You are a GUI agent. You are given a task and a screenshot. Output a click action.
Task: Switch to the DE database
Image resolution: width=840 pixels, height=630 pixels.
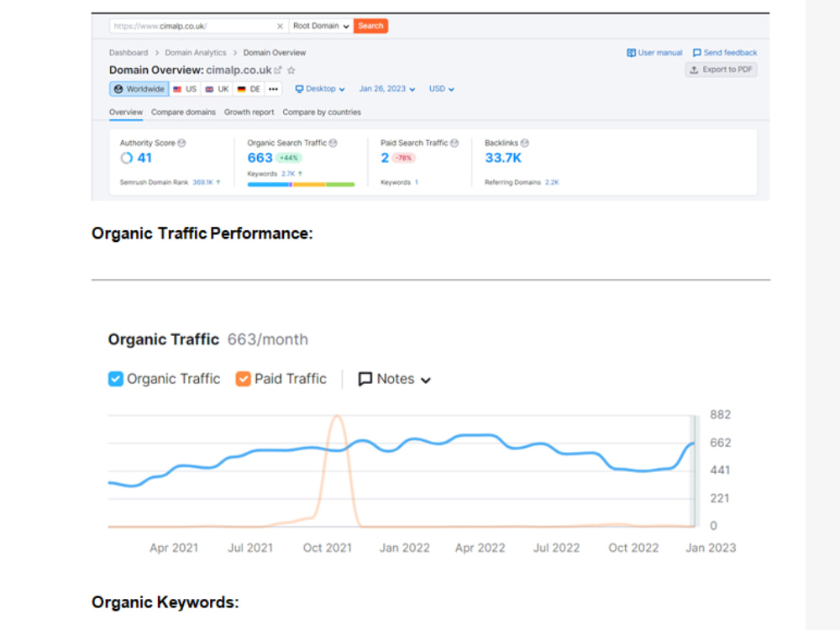tap(249, 89)
